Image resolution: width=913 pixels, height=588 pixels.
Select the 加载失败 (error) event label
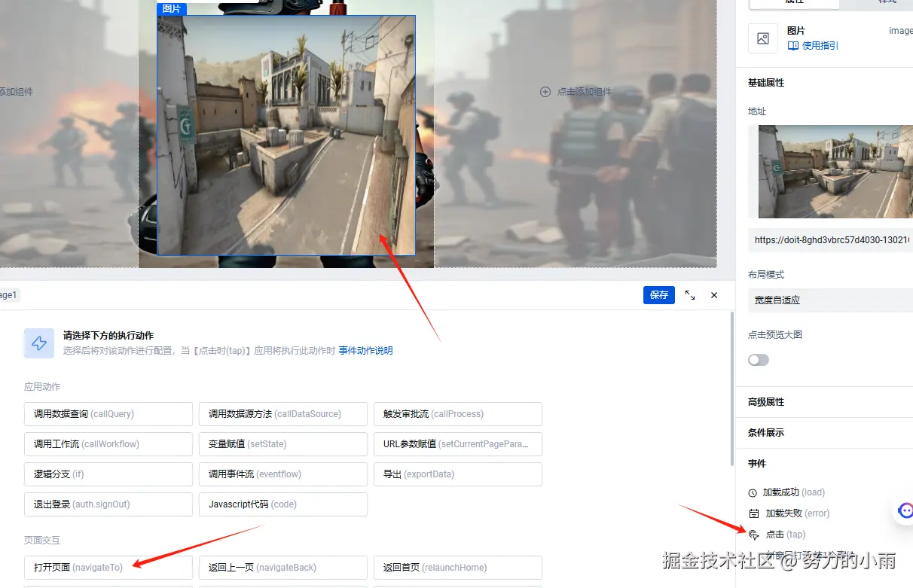coord(797,513)
